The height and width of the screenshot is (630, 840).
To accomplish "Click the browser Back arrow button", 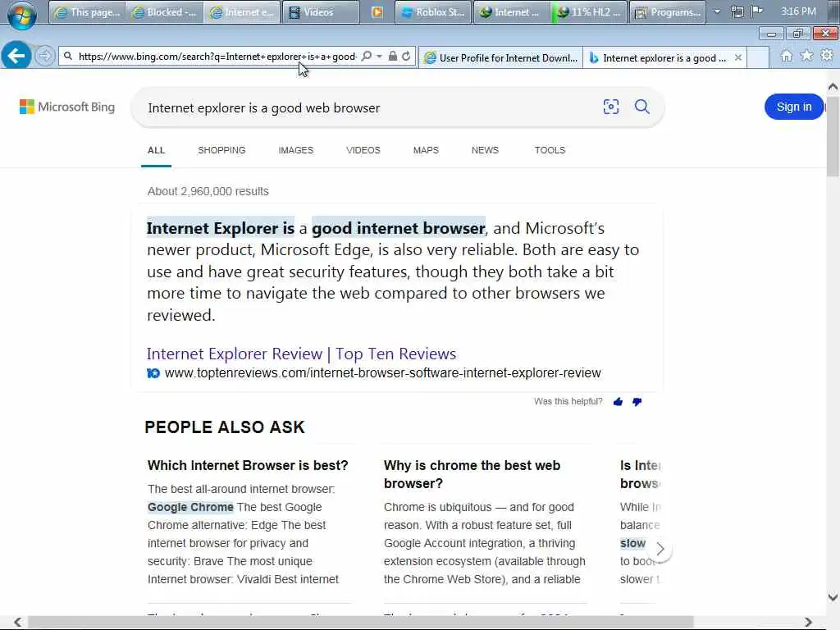I will [x=16, y=55].
